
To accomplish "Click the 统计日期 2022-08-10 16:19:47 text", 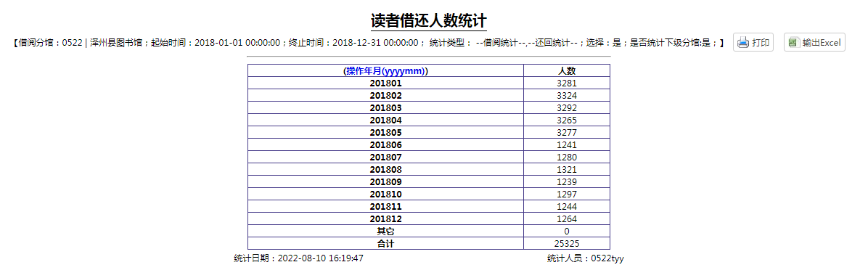I will [x=298, y=258].
